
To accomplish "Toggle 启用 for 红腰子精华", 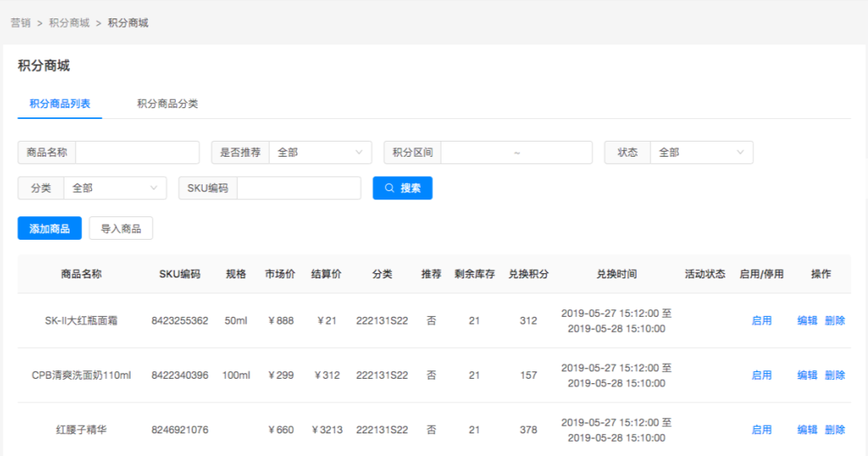I will coord(762,429).
